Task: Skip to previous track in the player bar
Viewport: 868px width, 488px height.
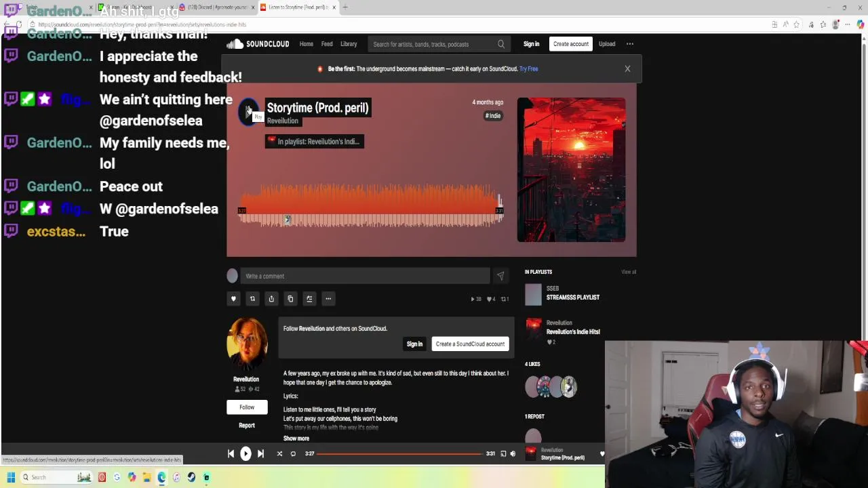Action: 231,454
